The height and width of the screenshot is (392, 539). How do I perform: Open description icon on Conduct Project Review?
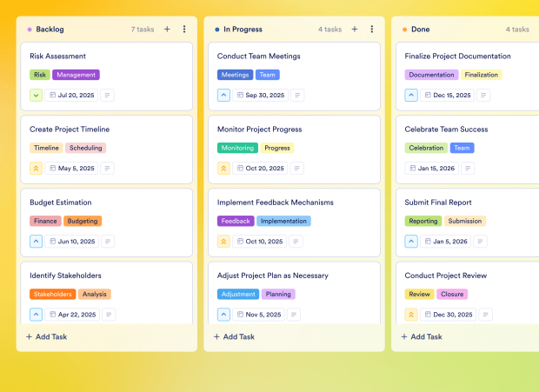point(485,315)
